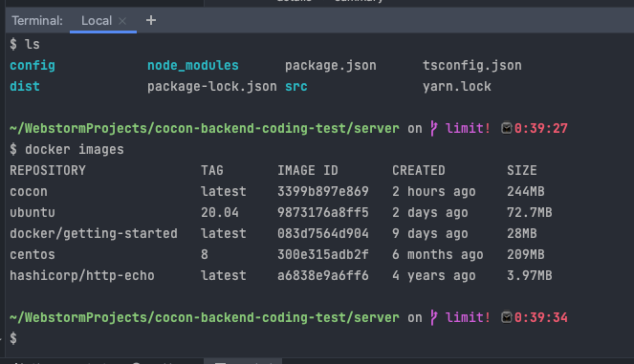Click the Terminal: panel label

tap(37, 21)
